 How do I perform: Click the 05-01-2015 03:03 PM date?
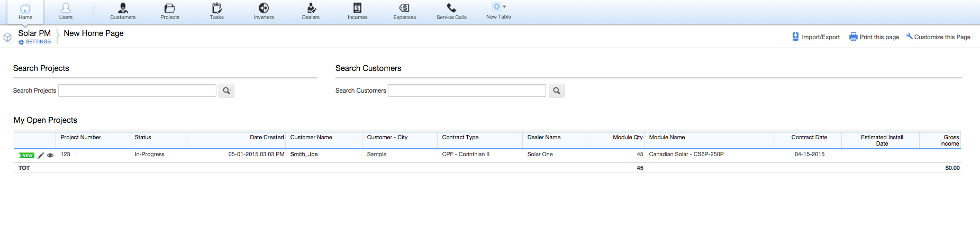tap(256, 154)
